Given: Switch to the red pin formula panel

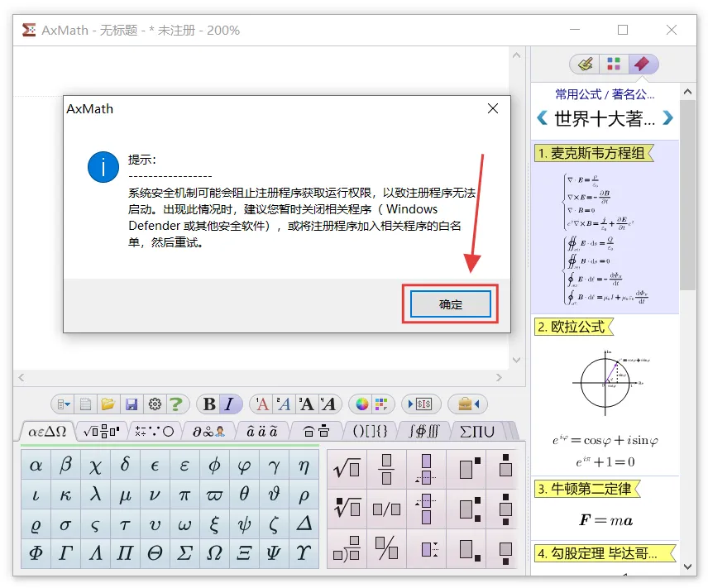Looking at the screenshot, I should click(642, 64).
